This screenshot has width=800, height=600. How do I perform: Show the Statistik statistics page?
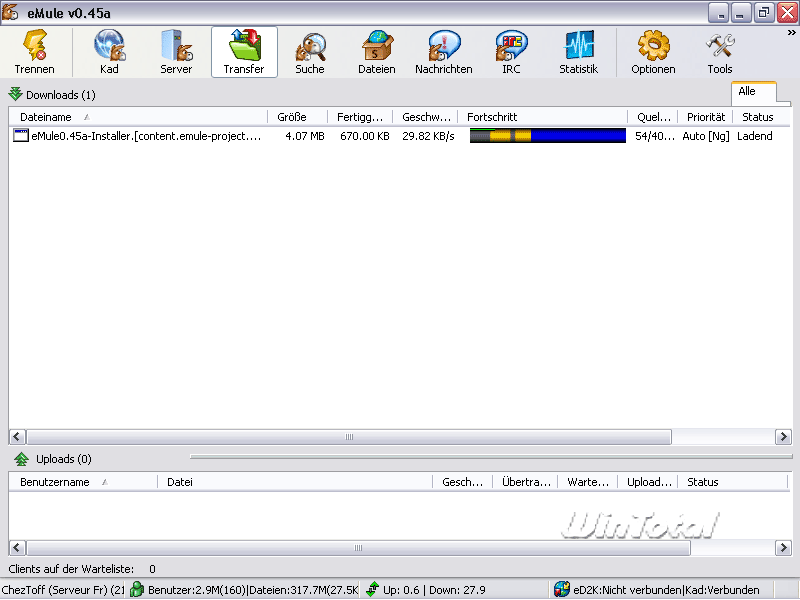tap(579, 52)
